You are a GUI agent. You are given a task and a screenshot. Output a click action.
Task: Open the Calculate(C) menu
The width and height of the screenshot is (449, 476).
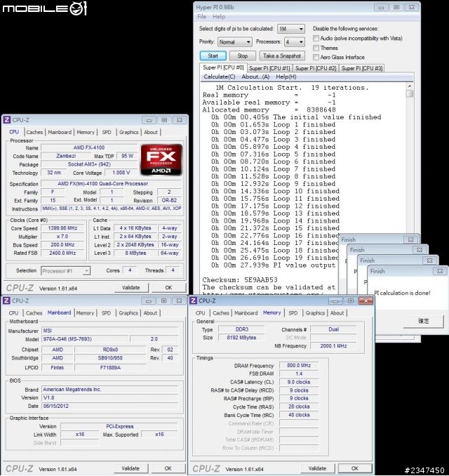click(220, 77)
